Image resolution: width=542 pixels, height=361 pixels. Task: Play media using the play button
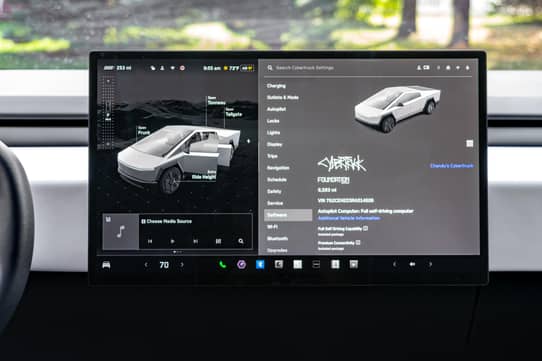click(x=172, y=241)
